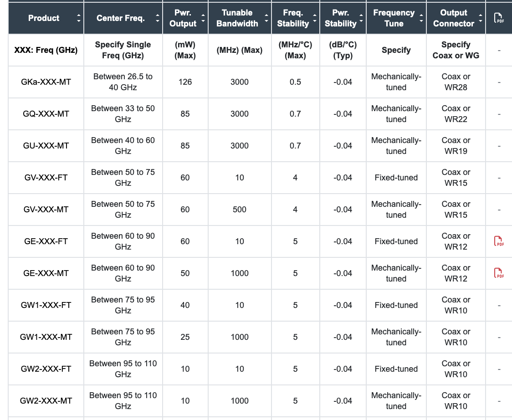Click the GU-XXX-MT product name
Screen dimensions: 512x420
[46, 146]
